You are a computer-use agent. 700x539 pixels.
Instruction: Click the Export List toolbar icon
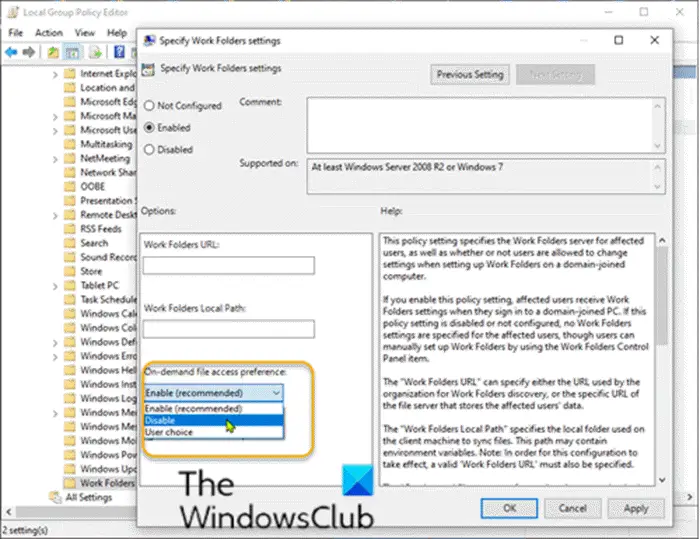tap(95, 53)
